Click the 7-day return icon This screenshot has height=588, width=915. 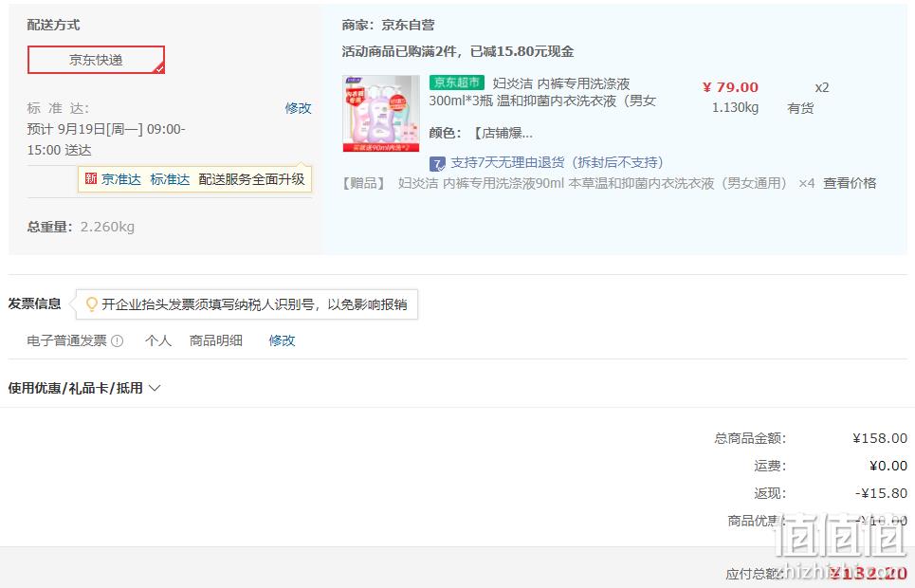437,163
